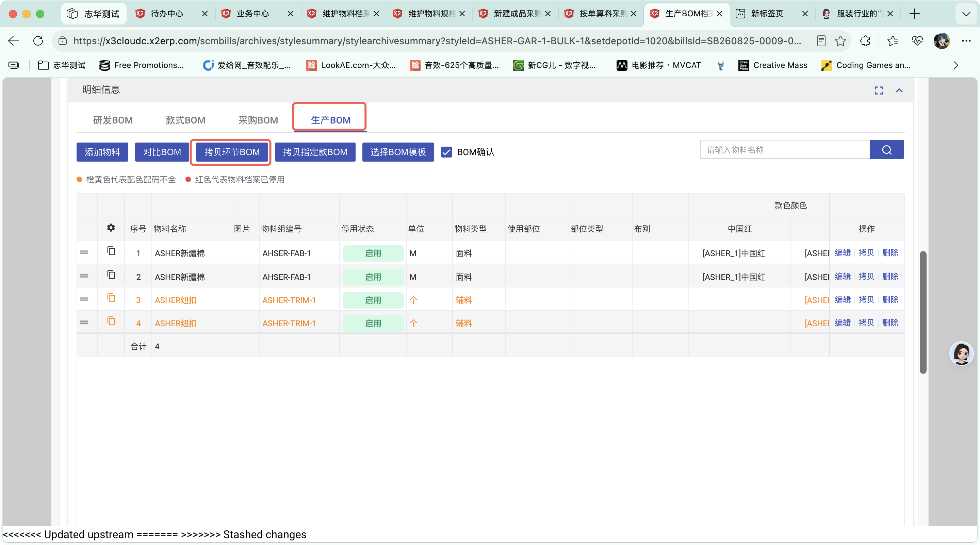Click the vertical page scrollbar thumb
This screenshot has height=545, width=980.
pyautogui.click(x=923, y=312)
